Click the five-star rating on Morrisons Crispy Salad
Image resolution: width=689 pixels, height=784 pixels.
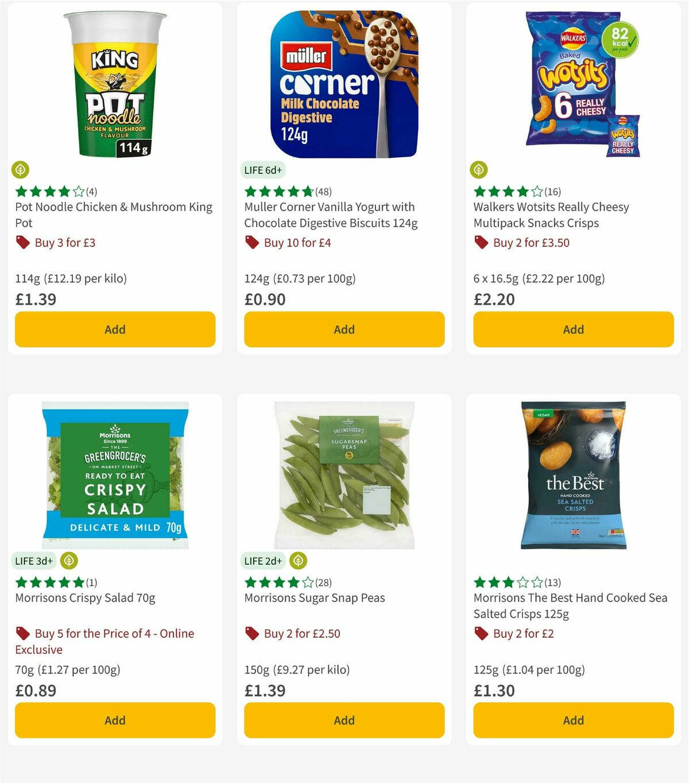49,582
